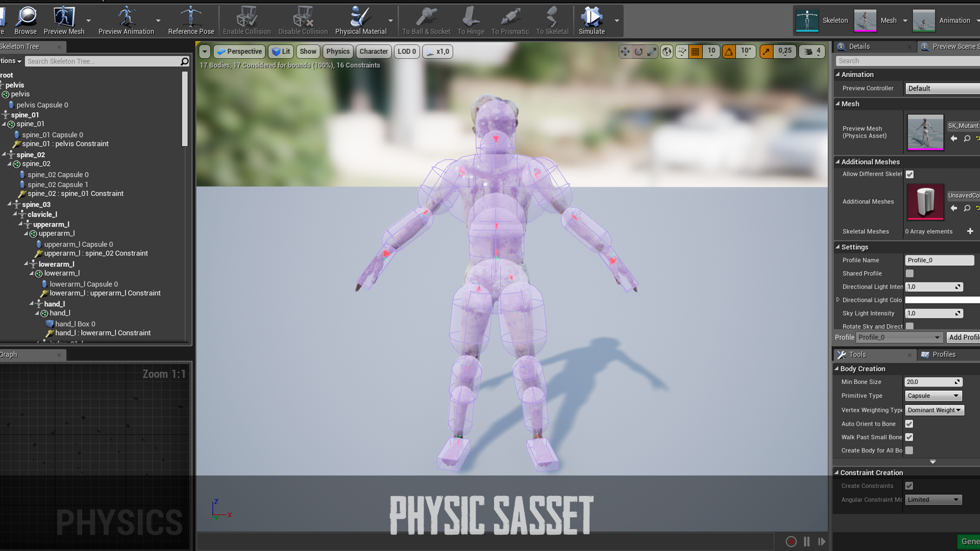Toggle grid snapping icon in viewport
Screen dimensions: 980x551
[x=695, y=52]
